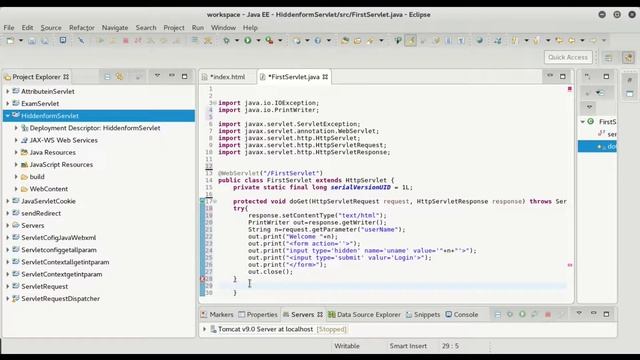Start the server using green Servers icon
Screen dimensions: 640x360
point(522,314)
